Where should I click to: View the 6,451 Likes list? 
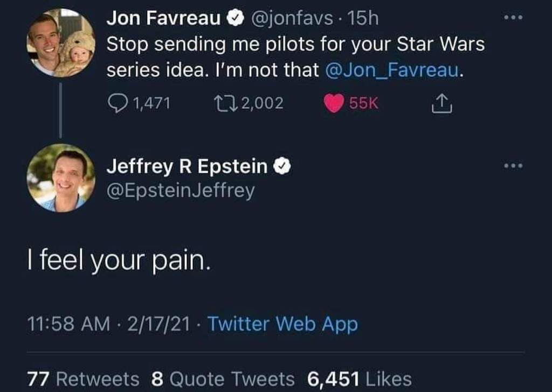pyautogui.click(x=360, y=379)
